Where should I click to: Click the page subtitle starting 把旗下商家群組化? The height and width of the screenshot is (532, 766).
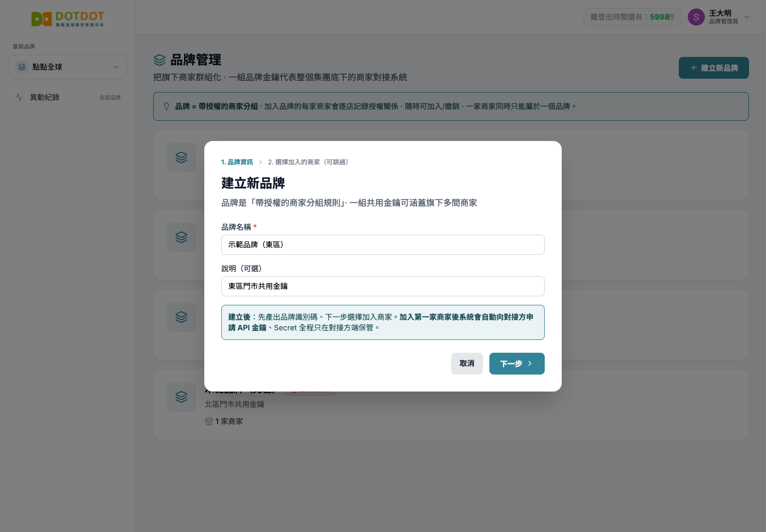[x=280, y=77]
